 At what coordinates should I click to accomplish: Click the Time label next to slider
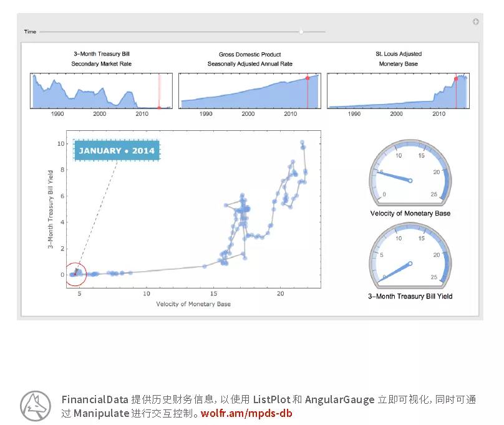[x=30, y=32]
